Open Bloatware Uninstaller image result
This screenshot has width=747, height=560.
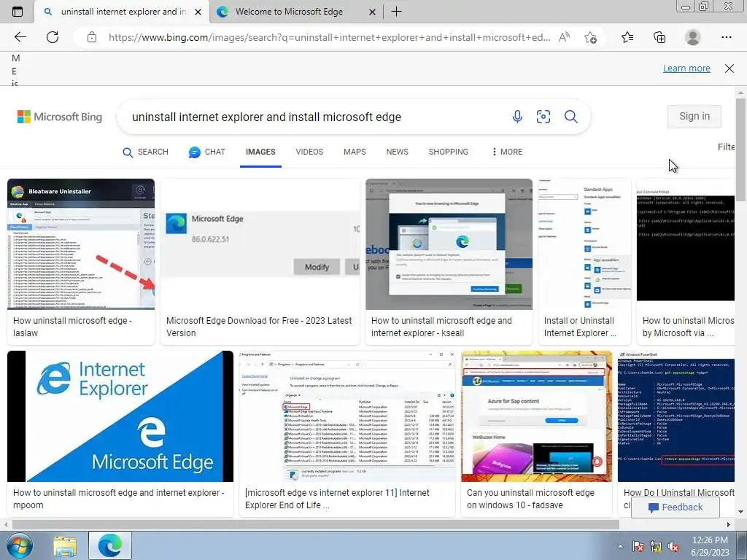pos(81,244)
